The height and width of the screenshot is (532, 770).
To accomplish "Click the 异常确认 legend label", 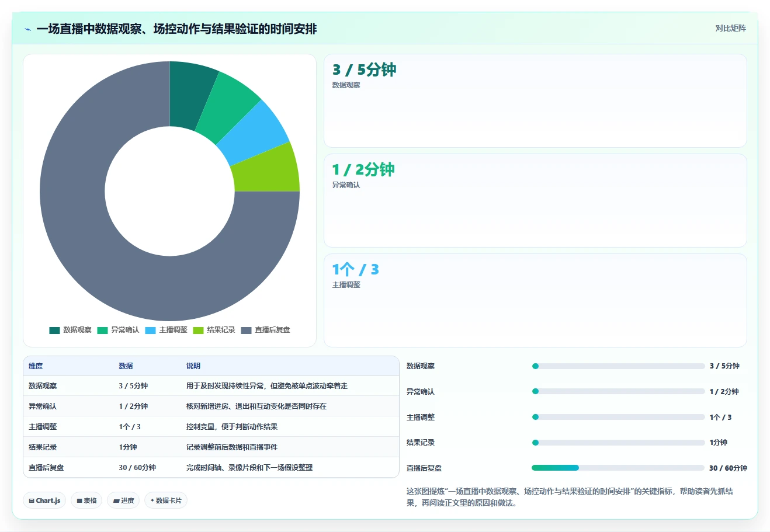I will pos(125,330).
